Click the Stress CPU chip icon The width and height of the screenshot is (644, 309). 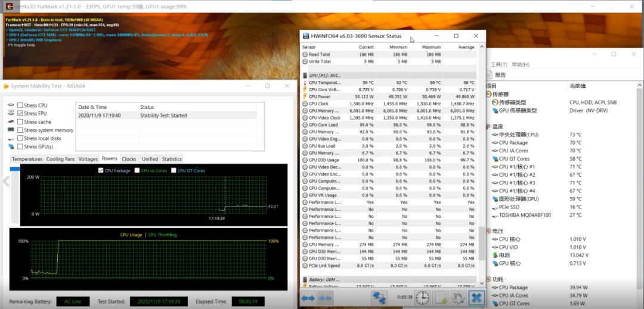[11, 105]
